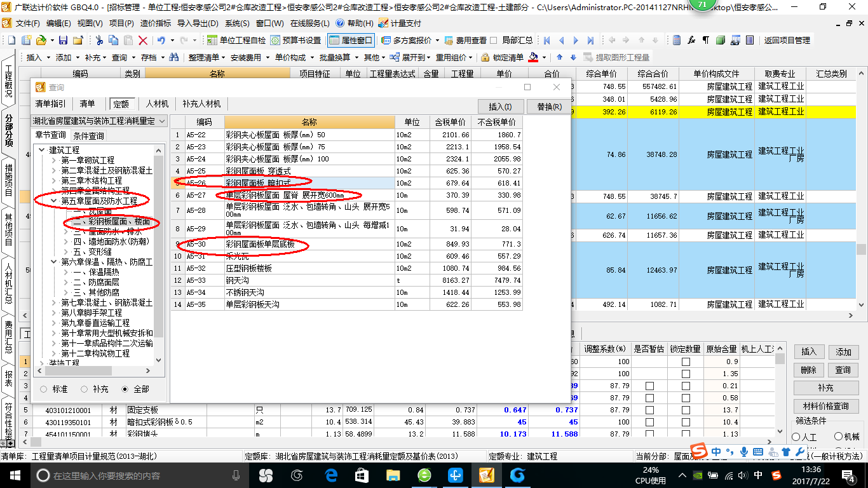Viewport: 868px width, 488px height.
Task: Open Windows Store from the taskbar
Action: pyautogui.click(x=362, y=475)
